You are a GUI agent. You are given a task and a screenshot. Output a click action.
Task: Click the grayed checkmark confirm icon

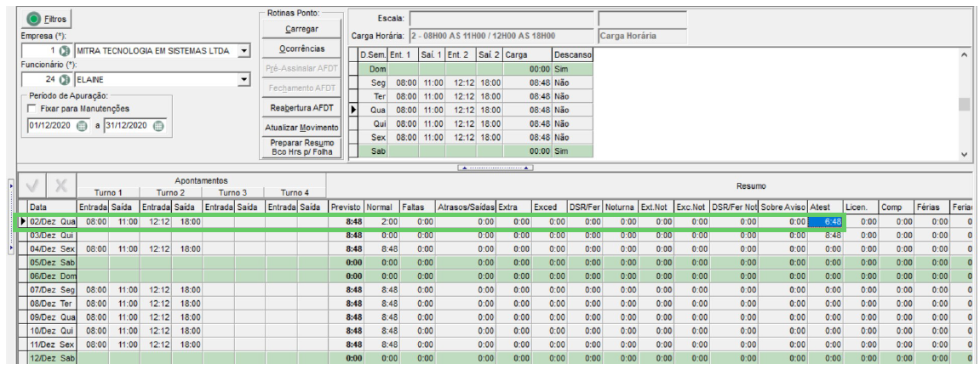(34, 186)
